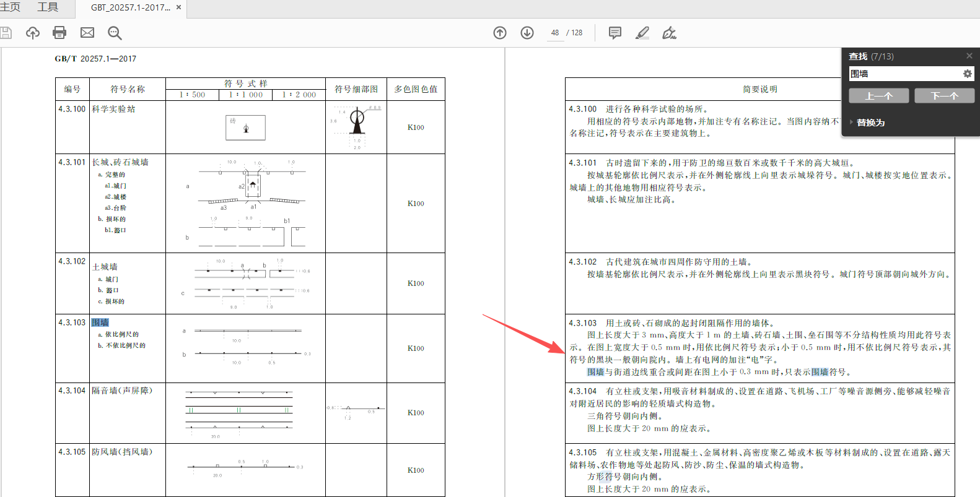Click the page number field showing 48
Viewport: 980px width, 497px height.
[x=556, y=33]
